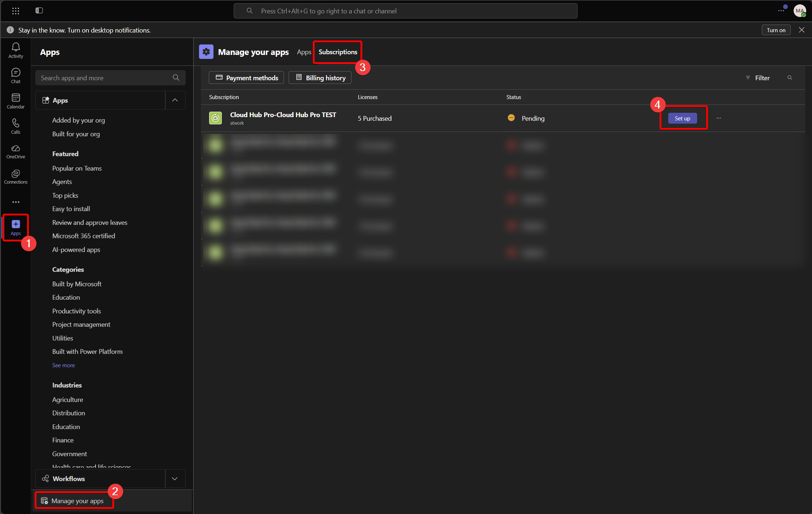The width and height of the screenshot is (812, 514).
Task: Browse Built with Power Platform
Action: [87, 352]
